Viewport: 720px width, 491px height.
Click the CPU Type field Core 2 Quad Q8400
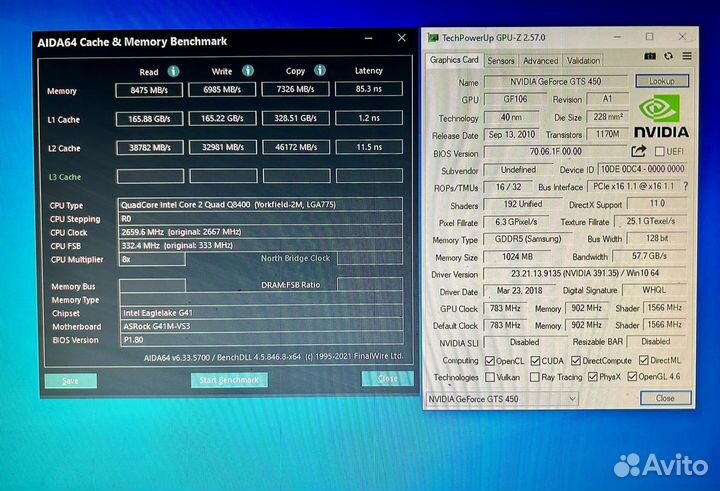[x=261, y=204]
